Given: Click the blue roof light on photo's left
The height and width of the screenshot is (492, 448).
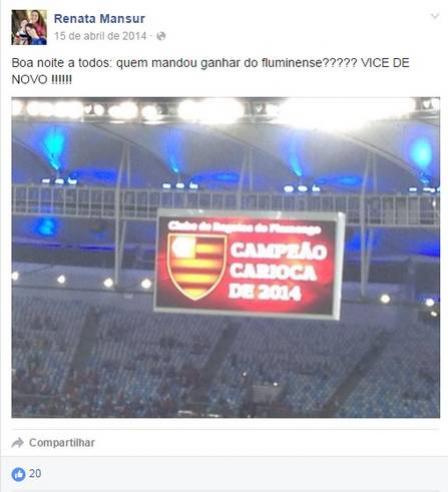Looking at the screenshot, I should [53, 147].
